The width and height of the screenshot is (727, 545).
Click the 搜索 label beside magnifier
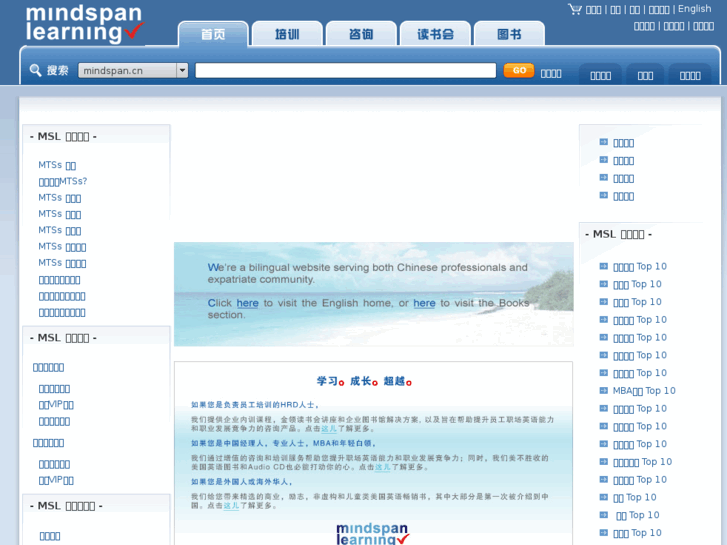click(57, 71)
